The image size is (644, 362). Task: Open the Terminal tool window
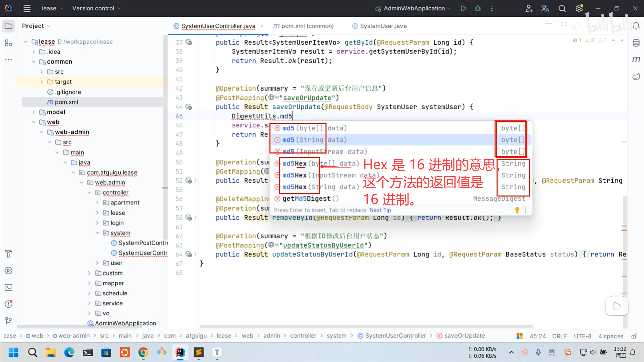point(8,287)
